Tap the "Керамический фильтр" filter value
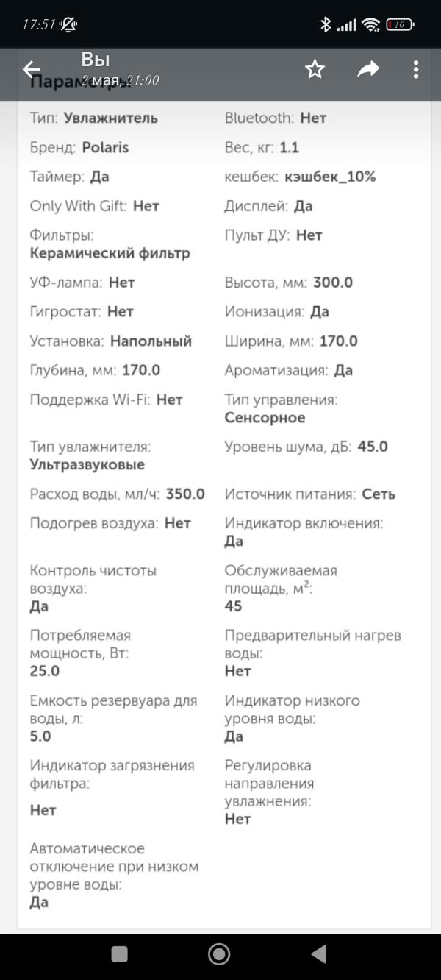Screen dimensions: 441x980 (x=110, y=253)
